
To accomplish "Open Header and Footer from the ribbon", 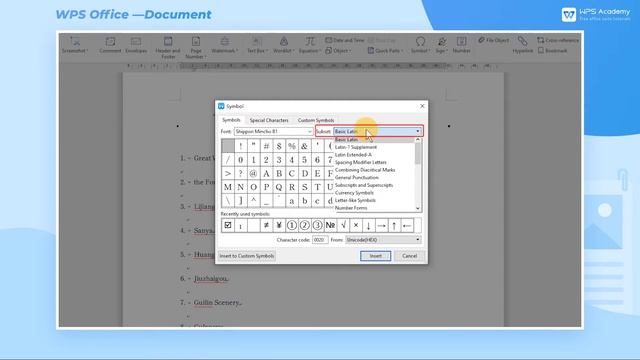I will coord(168,47).
